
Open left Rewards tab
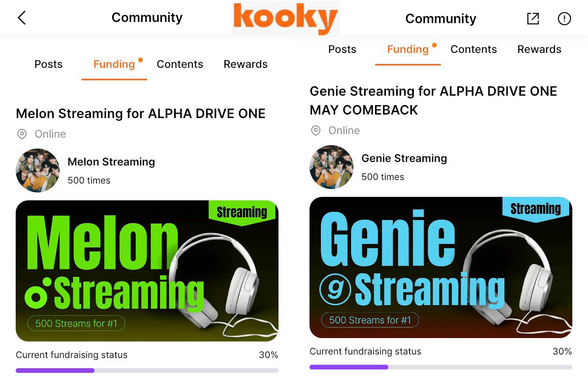246,64
